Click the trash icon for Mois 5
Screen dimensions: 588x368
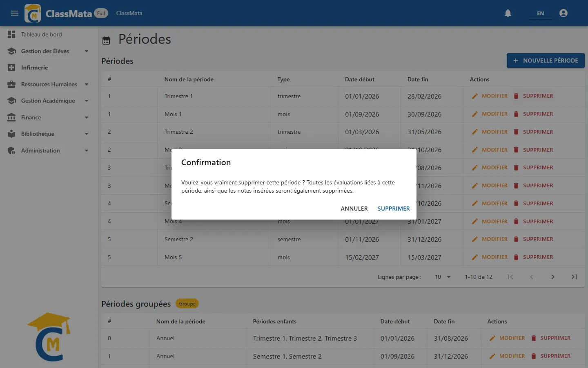point(516,257)
